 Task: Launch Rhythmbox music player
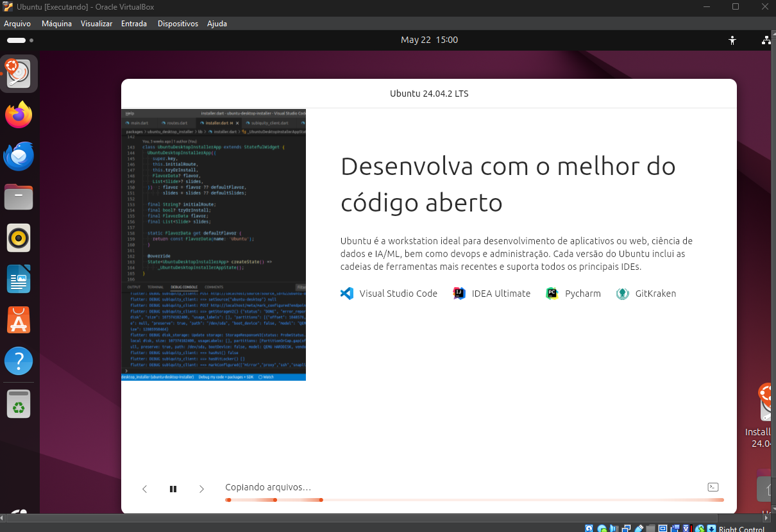click(19, 238)
